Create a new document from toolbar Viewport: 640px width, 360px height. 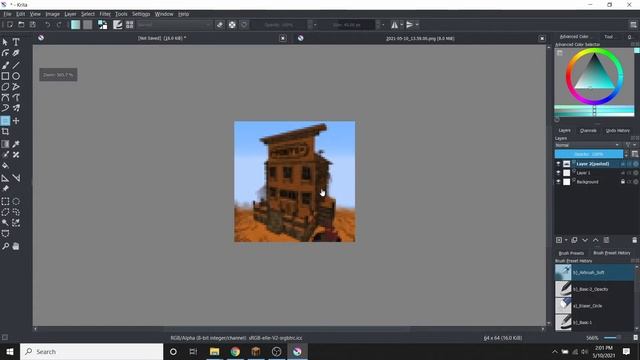[10, 25]
